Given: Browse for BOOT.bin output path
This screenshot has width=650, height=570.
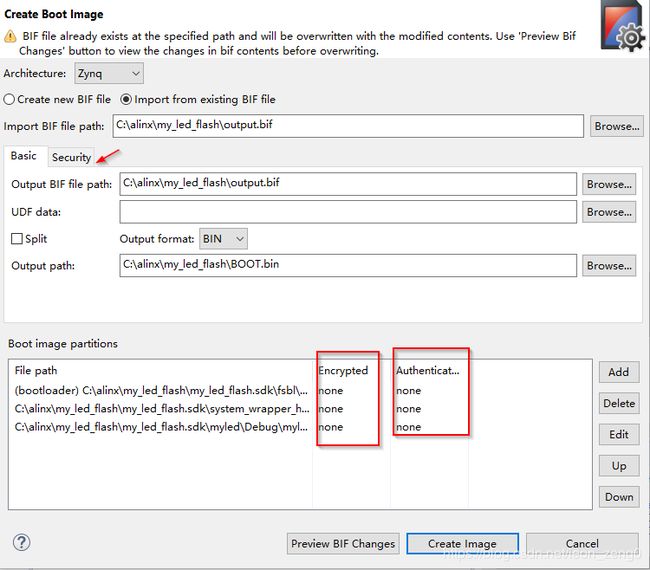Looking at the screenshot, I should [x=609, y=265].
